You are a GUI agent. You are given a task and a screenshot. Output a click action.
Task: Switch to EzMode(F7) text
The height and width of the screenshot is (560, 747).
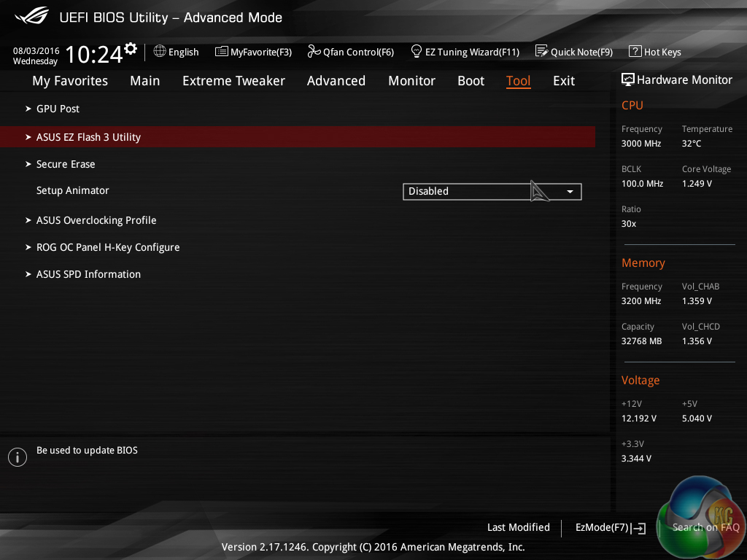click(x=602, y=528)
